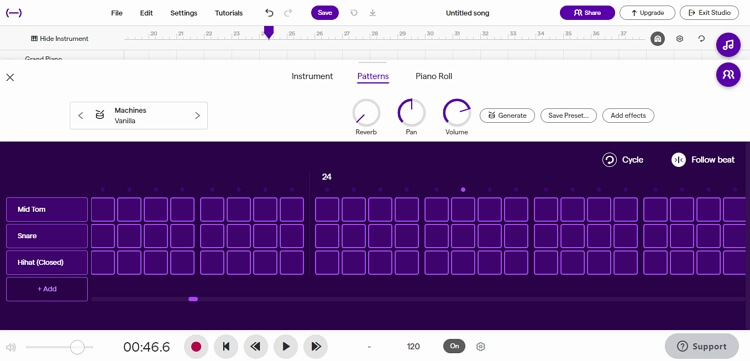Viewport: 750px width, 361px height.
Task: Undo the last action
Action: tap(269, 13)
